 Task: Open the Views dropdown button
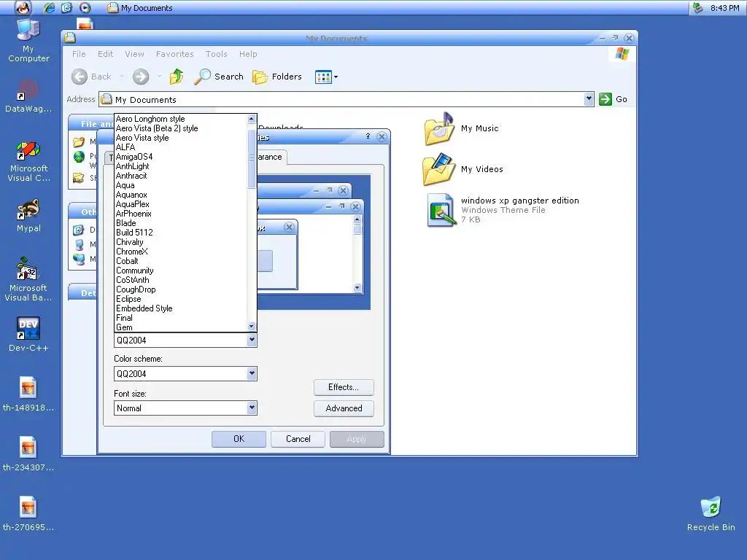326,77
